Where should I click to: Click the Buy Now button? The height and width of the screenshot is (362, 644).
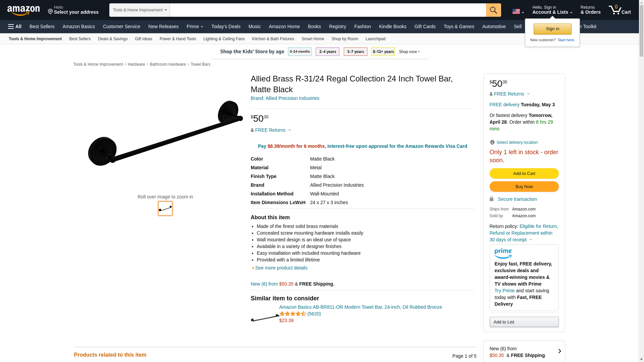[x=524, y=186]
